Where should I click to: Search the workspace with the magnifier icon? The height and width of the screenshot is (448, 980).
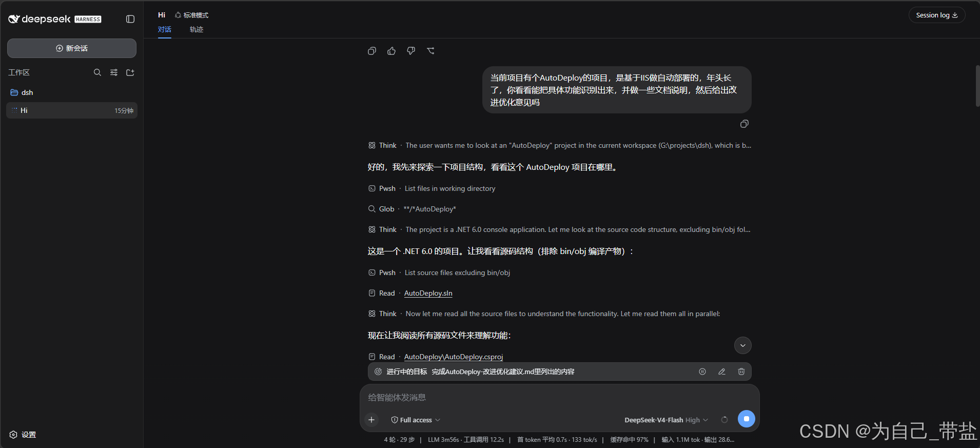[x=97, y=72]
